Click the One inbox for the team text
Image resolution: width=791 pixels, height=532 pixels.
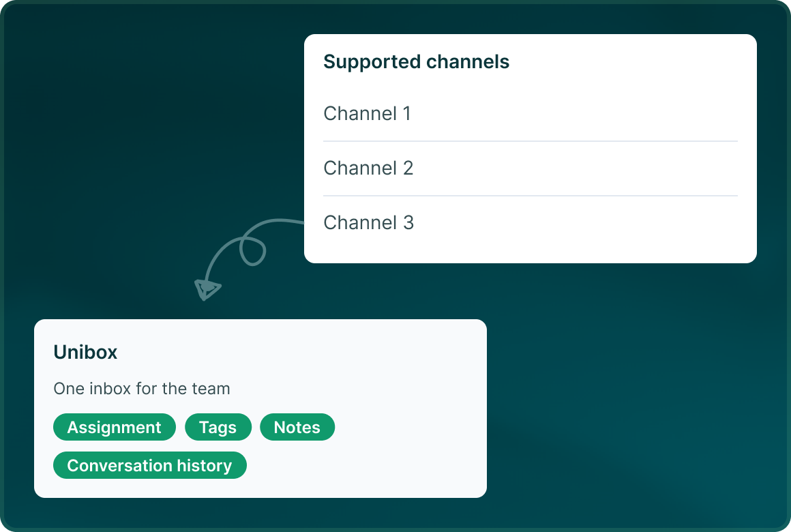pos(142,389)
